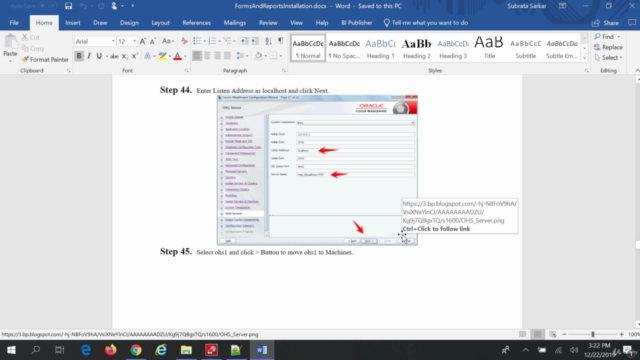Image resolution: width=640 pixels, height=360 pixels.
Task: Apply the Title style
Action: tap(489, 48)
